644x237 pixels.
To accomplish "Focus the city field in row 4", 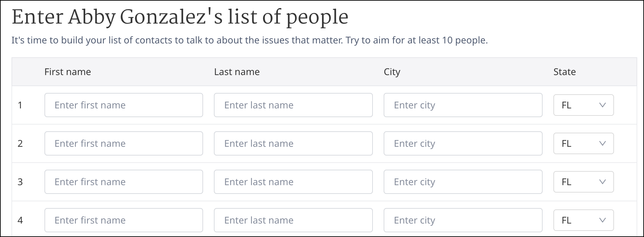I will 463,220.
